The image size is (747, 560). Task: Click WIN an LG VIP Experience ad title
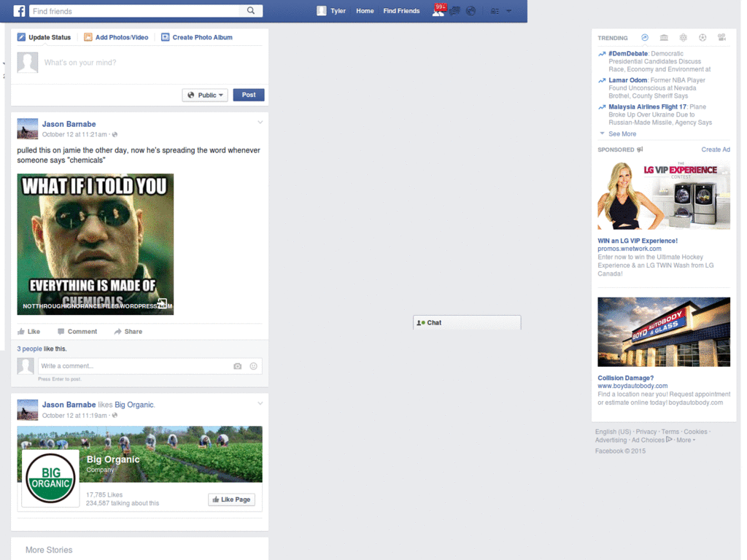point(638,241)
